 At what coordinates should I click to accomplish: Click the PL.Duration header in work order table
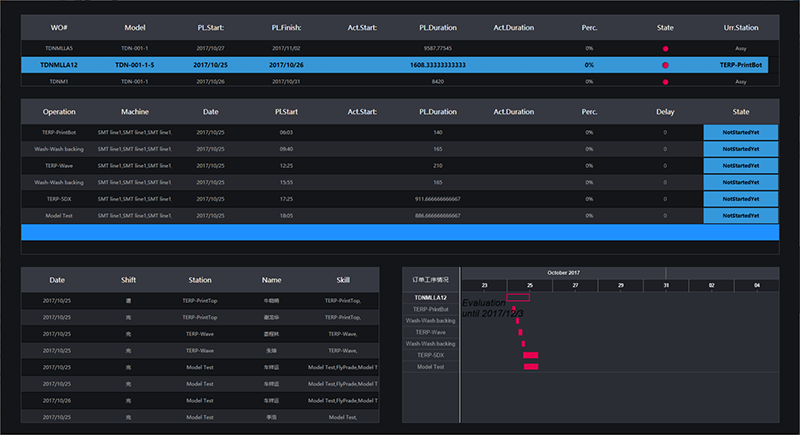(x=438, y=28)
